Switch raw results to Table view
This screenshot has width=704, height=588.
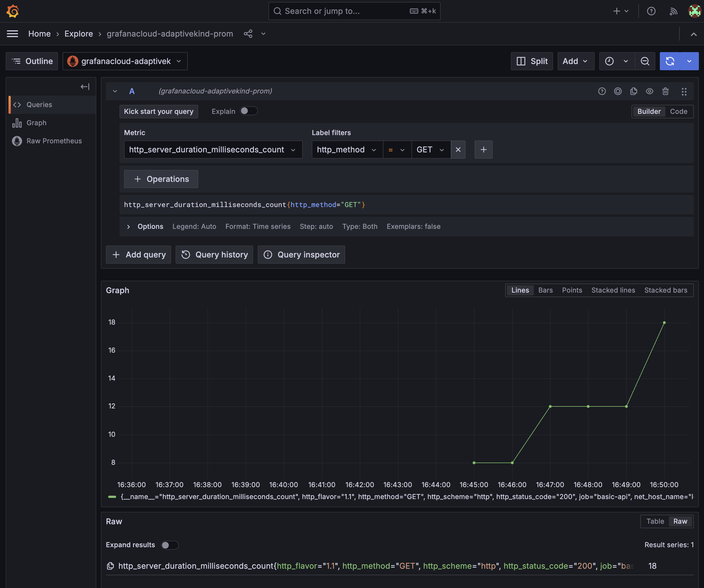655,522
